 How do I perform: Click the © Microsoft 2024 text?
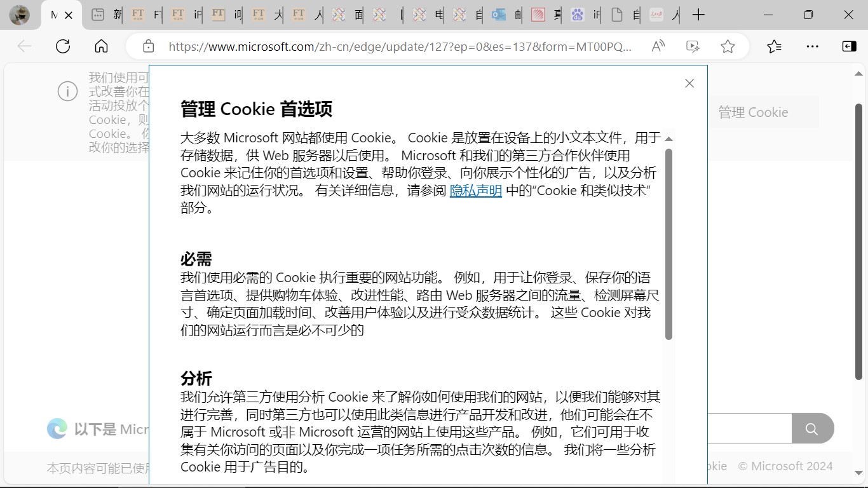click(x=785, y=466)
